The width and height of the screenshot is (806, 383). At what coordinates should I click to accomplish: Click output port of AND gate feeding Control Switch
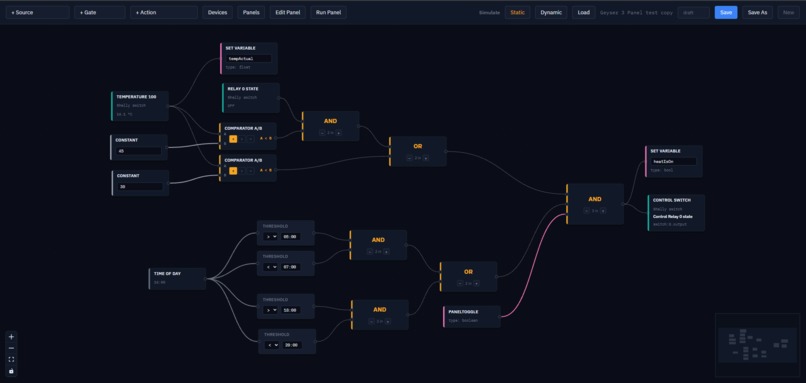pyautogui.click(x=624, y=204)
